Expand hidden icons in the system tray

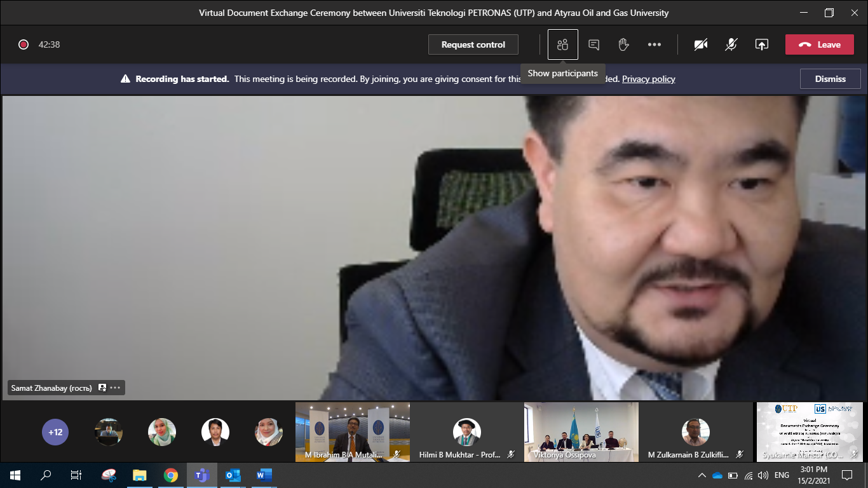[x=702, y=475]
